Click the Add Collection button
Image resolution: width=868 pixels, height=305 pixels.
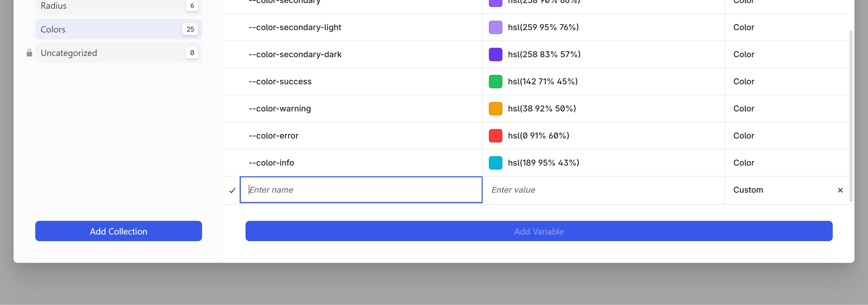click(118, 231)
